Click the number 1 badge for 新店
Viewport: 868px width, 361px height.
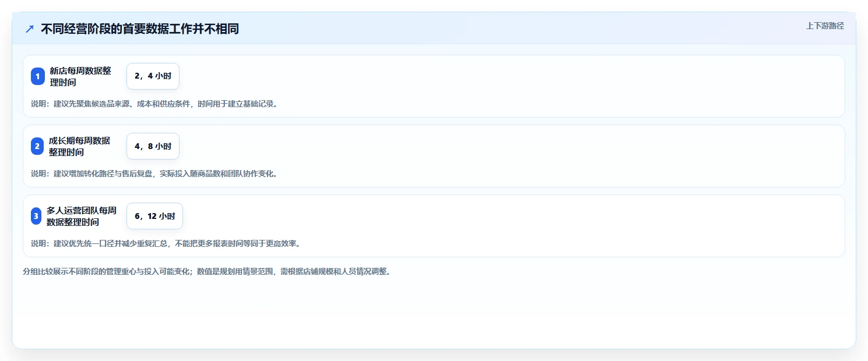[38, 76]
